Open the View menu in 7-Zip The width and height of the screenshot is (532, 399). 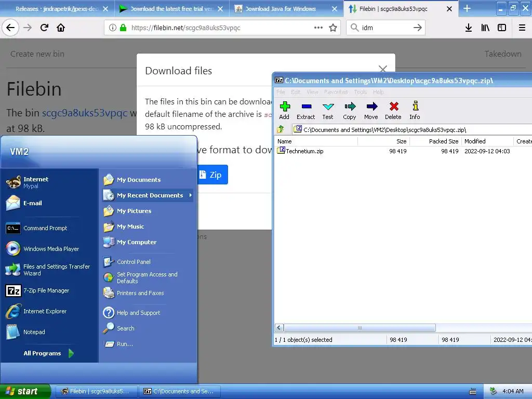[312, 92]
